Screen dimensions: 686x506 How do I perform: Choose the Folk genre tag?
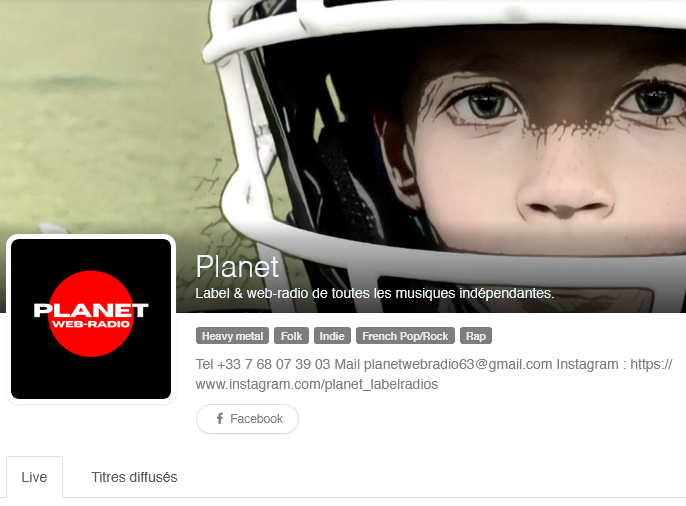291,336
